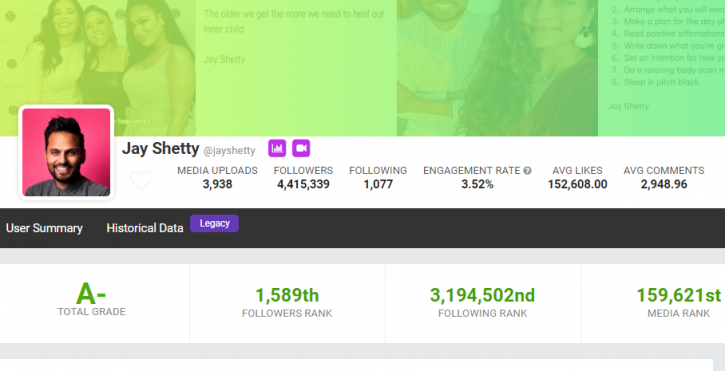Screen dimensions: 725x371
Task: Open the numbered sleep tips list post
Action: click(661, 68)
